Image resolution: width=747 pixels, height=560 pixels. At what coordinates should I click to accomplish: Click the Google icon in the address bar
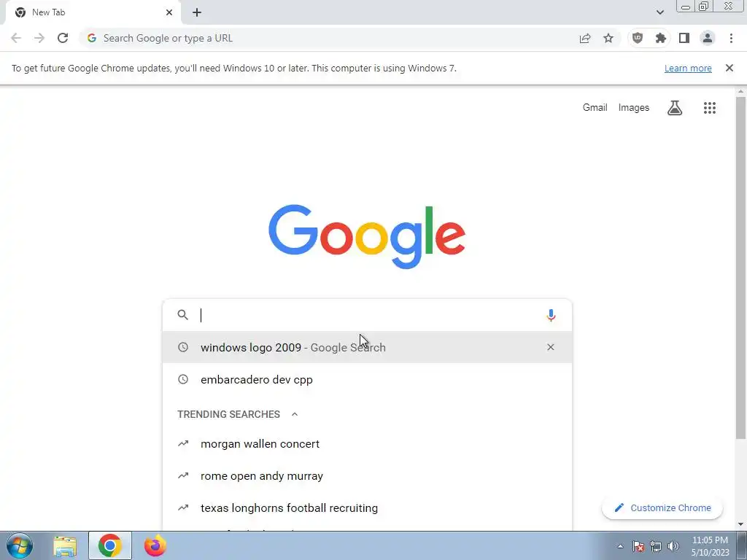pyautogui.click(x=92, y=38)
